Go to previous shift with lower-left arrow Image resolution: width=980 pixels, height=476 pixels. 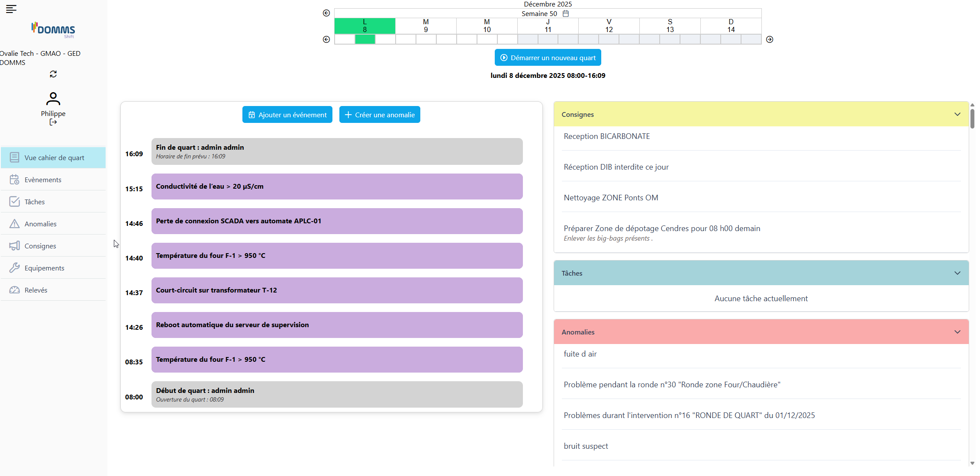pos(326,39)
